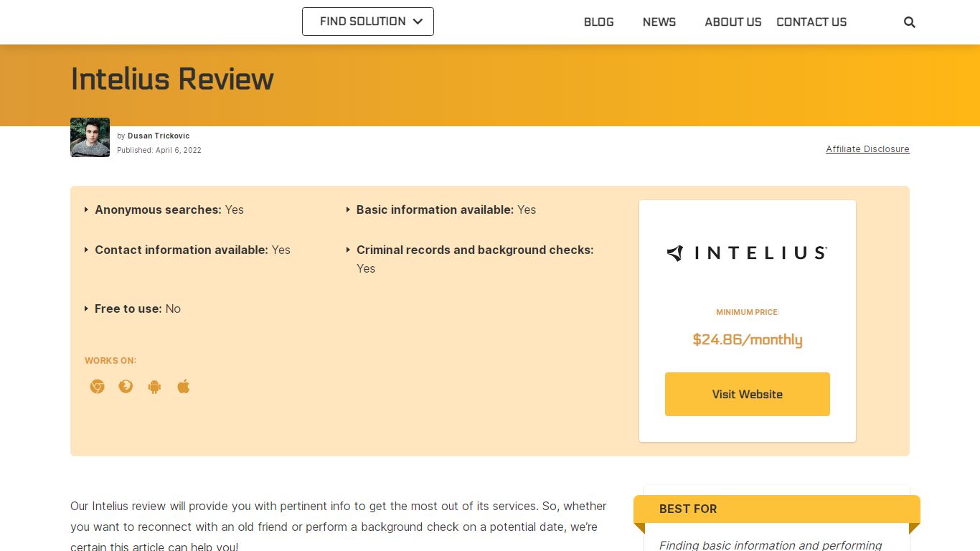This screenshot has height=551, width=980.
Task: Click the 'Published: April 6, 2022' text
Action: [x=159, y=151]
